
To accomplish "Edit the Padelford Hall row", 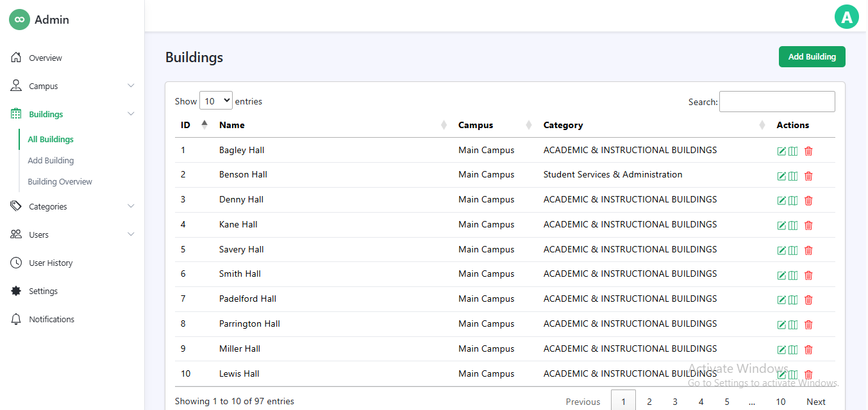I will point(781,300).
